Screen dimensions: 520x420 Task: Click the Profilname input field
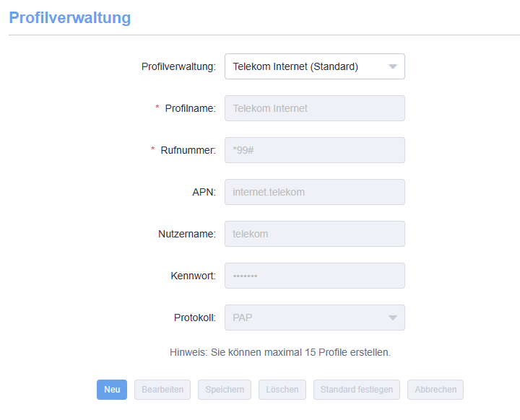point(314,108)
